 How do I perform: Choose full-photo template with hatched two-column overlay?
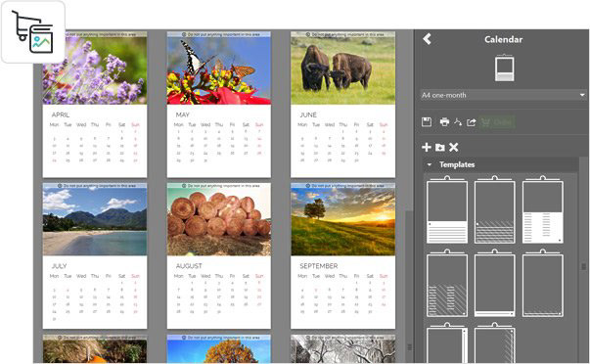(x=447, y=283)
